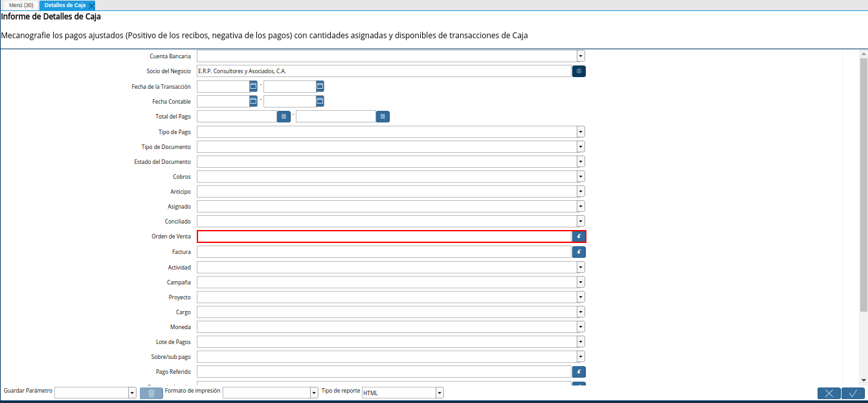868x403 pixels.
Task: Open the Formato de impresión dropdown
Action: click(x=314, y=393)
